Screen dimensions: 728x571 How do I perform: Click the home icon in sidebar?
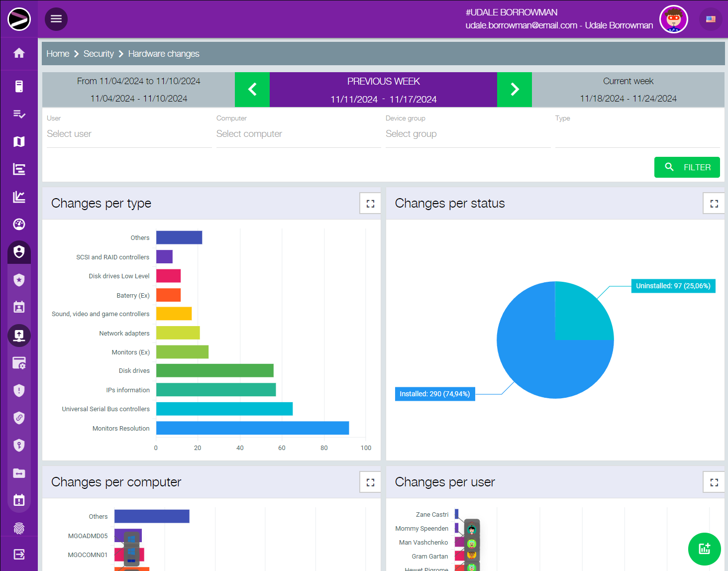pyautogui.click(x=19, y=53)
